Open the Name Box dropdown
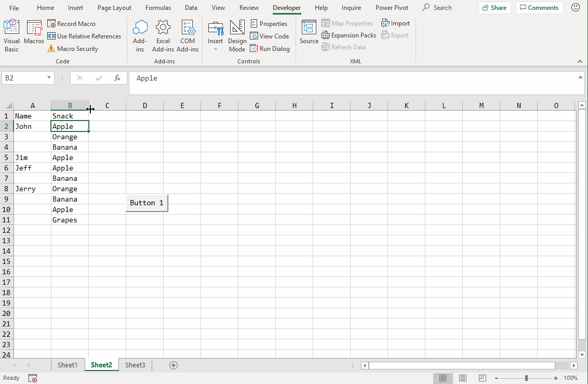This screenshot has width=588, height=384. 49,77
